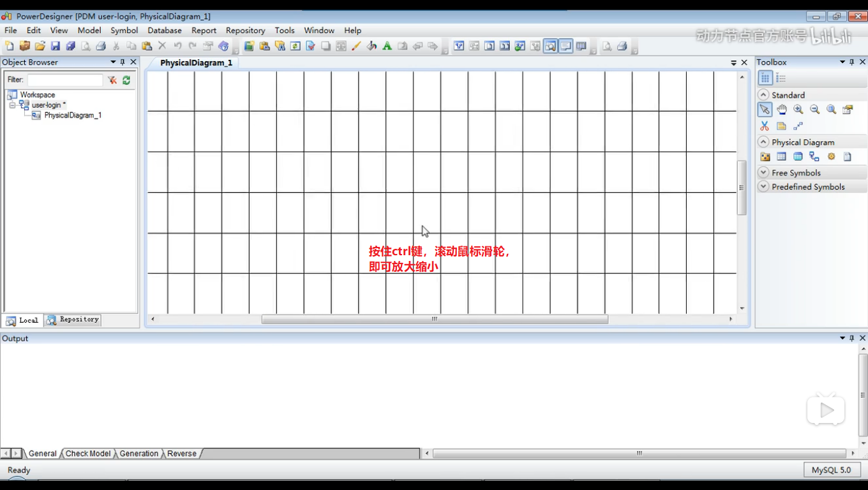Switch Toolbox to list view
868x490 pixels.
click(x=781, y=78)
